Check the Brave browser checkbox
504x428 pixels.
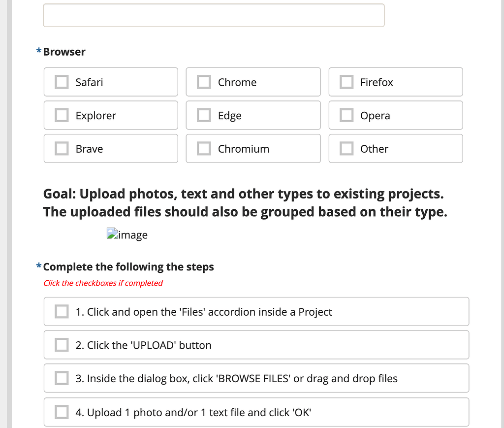(x=61, y=148)
